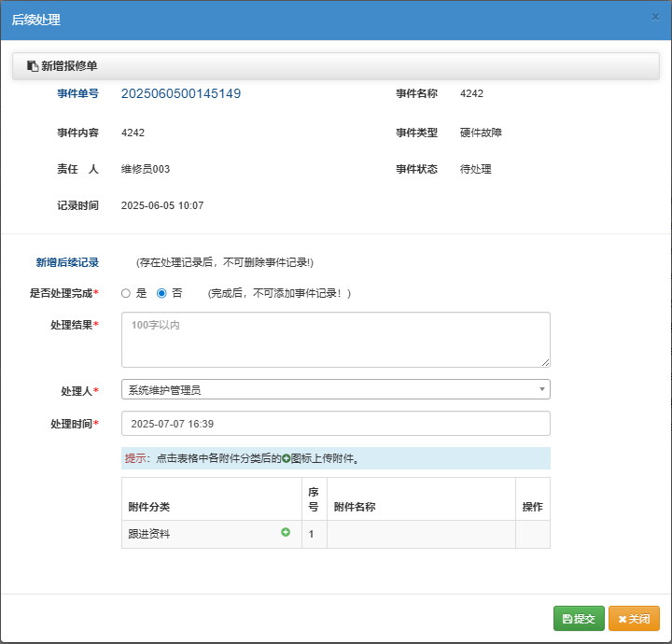672x644 pixels.
Task: Click the 硬件故障 event type value
Action: coord(481,133)
